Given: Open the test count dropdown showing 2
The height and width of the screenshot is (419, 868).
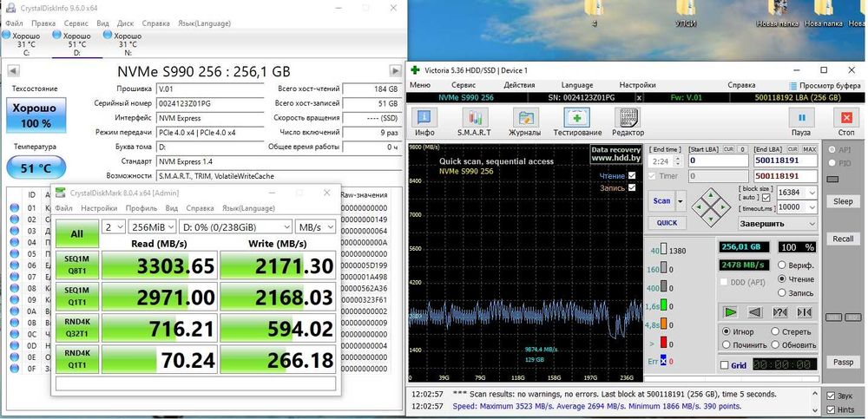Looking at the screenshot, I should pyautogui.click(x=114, y=227).
